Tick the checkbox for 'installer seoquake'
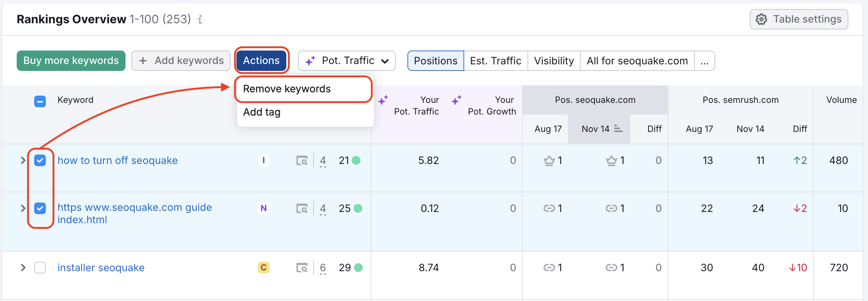This screenshot has width=868, height=301. coord(40,268)
